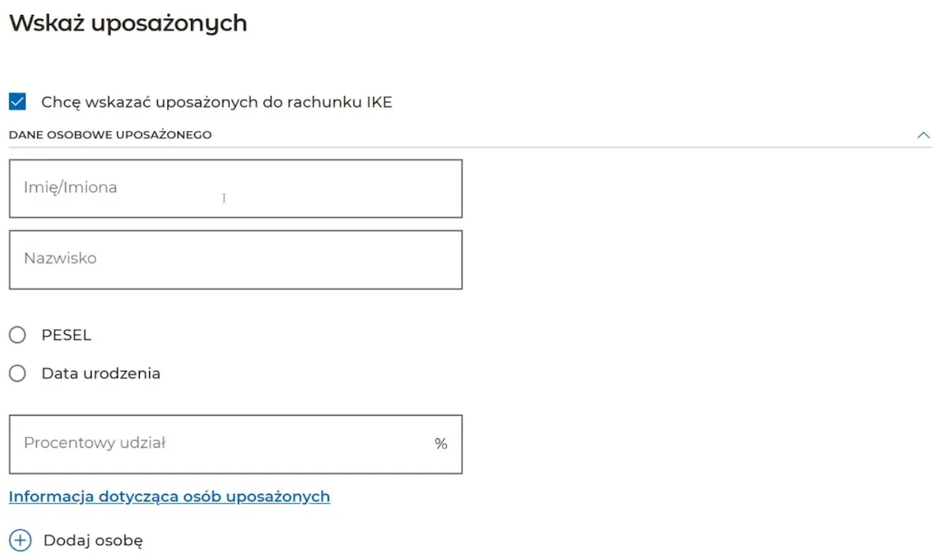The height and width of the screenshot is (560, 947).
Task: Uncheck the IKE beneficiaries checkbox
Action: [17, 102]
